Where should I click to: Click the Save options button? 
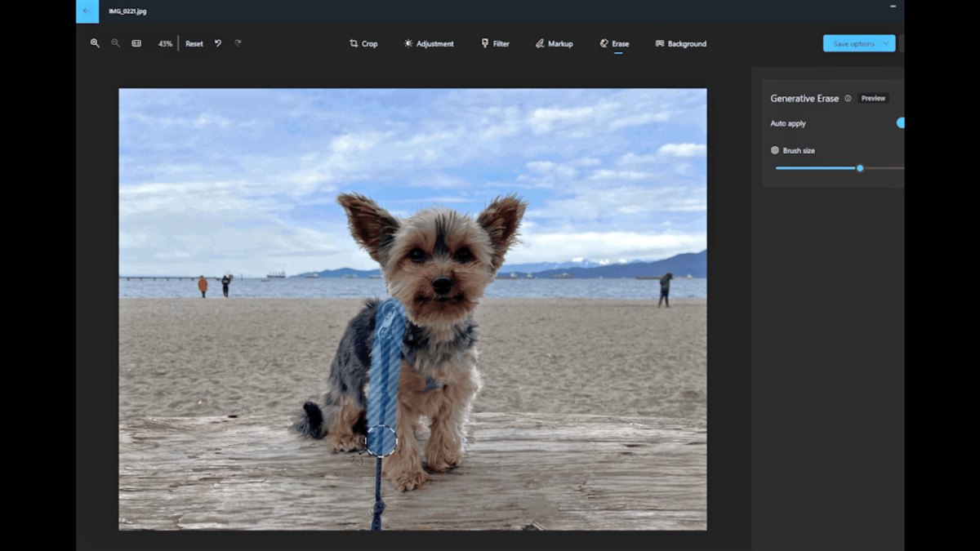click(x=853, y=43)
